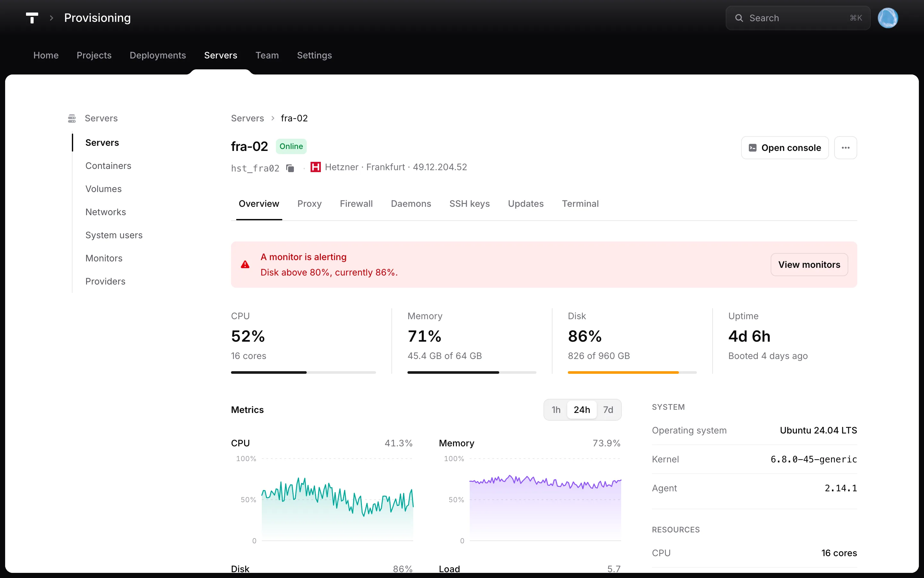Click the Booted 4 days ago text
Viewport: 924px width, 578px height.
point(768,356)
